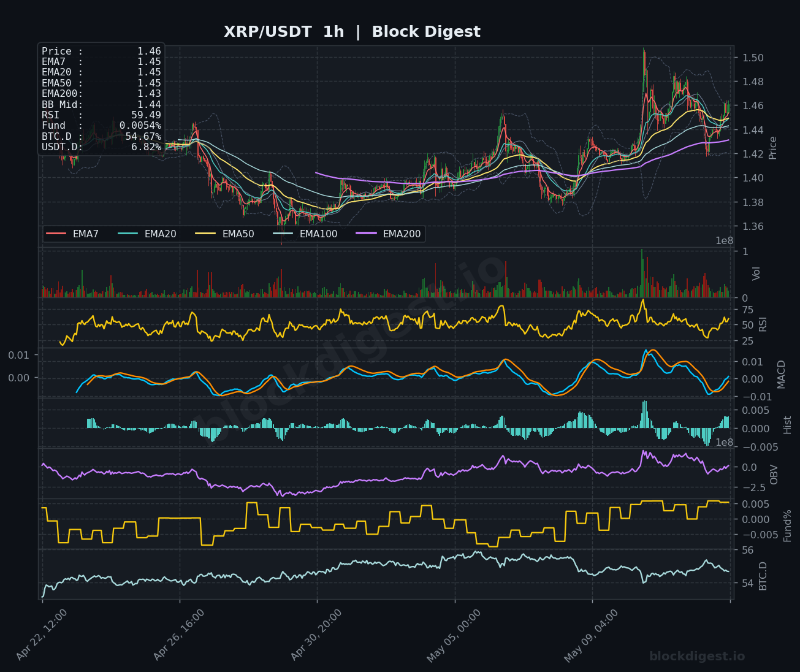Click the EMA50 legend entry
Image resolution: width=800 pixels, height=672 pixels.
[224, 234]
